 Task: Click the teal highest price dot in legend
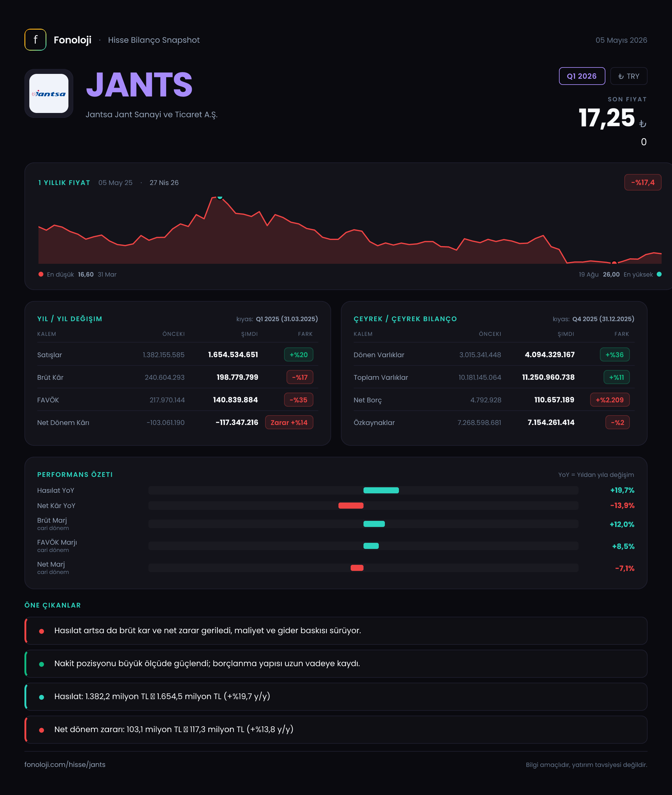coord(659,274)
